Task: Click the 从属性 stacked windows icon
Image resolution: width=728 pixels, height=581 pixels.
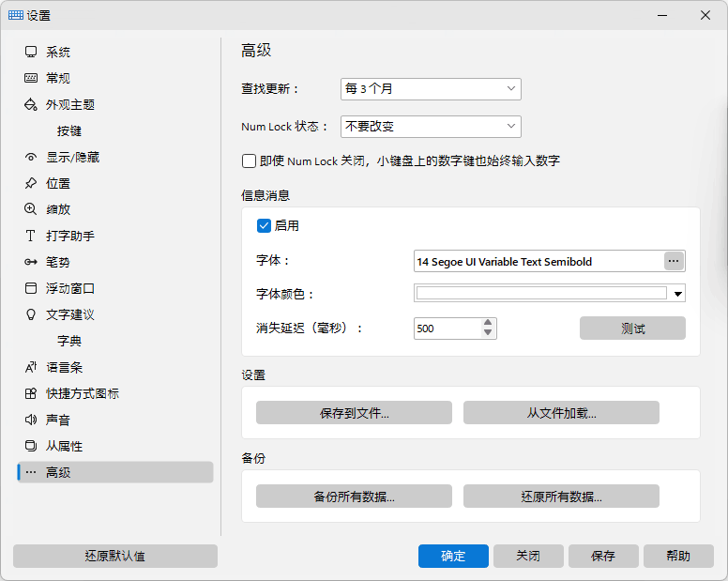Action: point(31,447)
